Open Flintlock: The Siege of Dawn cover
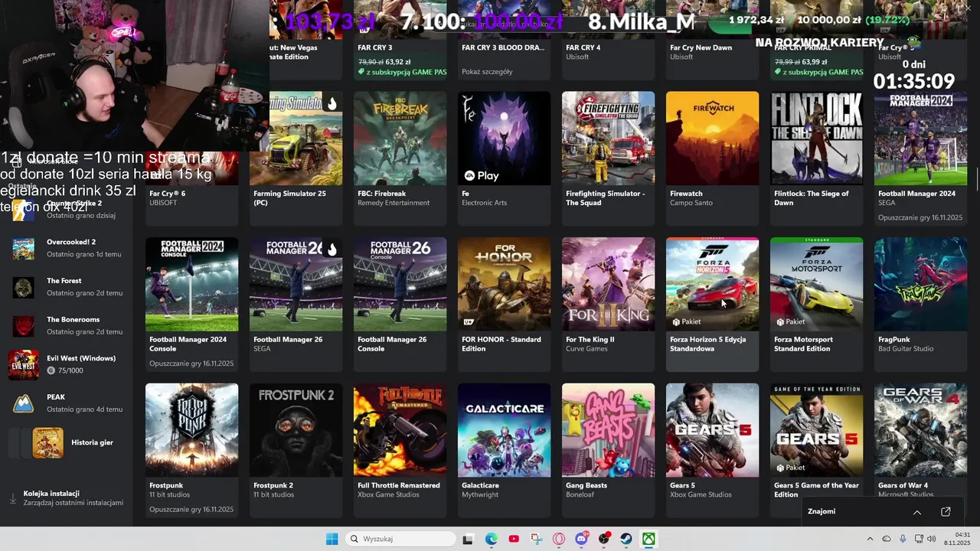 point(816,139)
